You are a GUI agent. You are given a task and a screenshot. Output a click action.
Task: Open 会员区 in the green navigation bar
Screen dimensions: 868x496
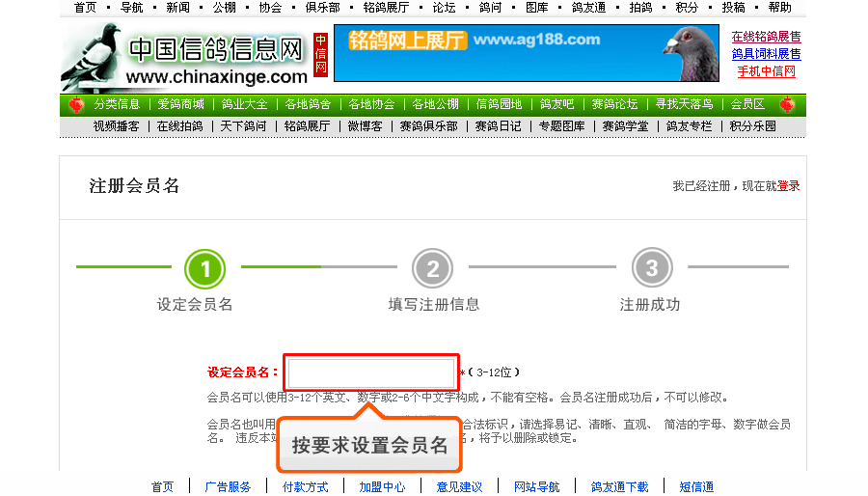tap(747, 104)
